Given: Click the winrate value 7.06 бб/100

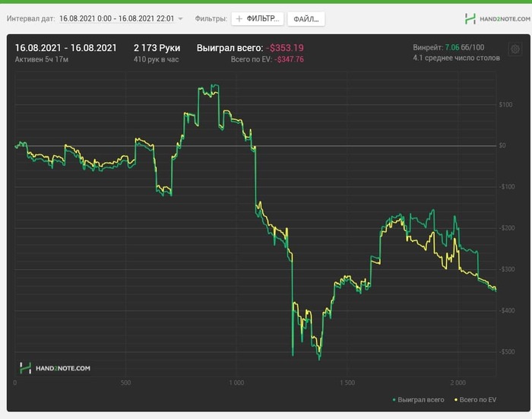Looking at the screenshot, I should [x=464, y=48].
